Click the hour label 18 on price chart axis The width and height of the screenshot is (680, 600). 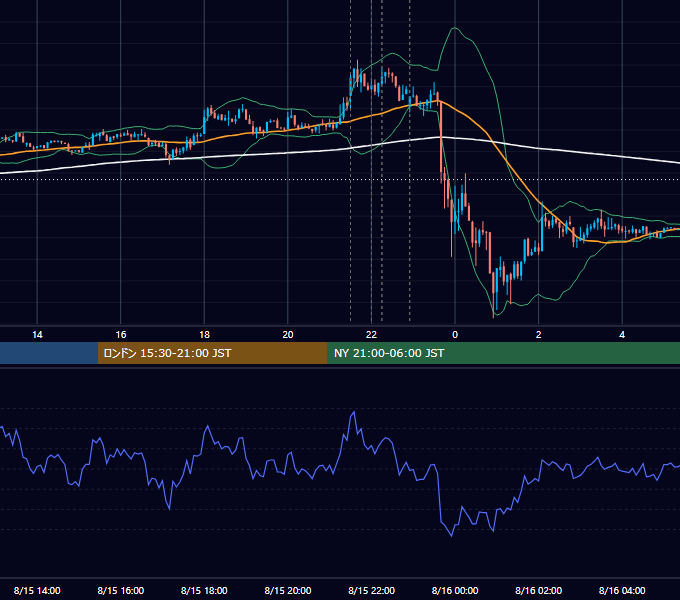[x=204, y=335]
